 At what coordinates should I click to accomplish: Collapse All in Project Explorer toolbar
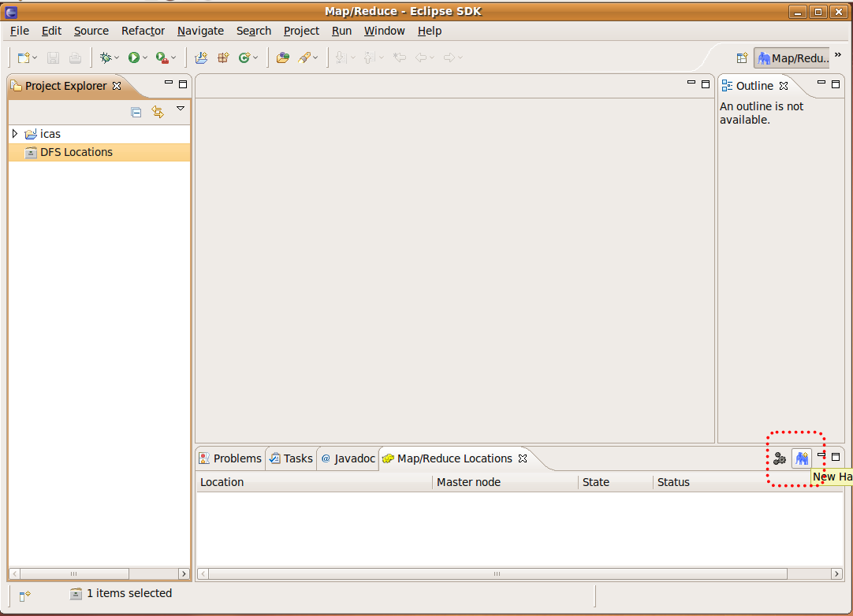coord(136,111)
